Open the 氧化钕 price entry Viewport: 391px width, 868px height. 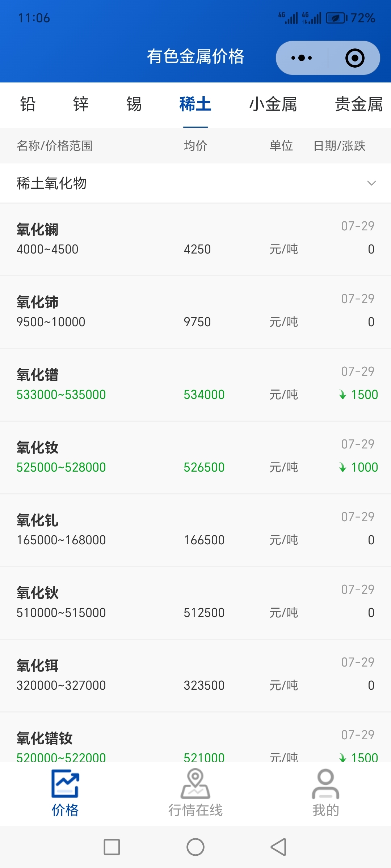click(195, 458)
